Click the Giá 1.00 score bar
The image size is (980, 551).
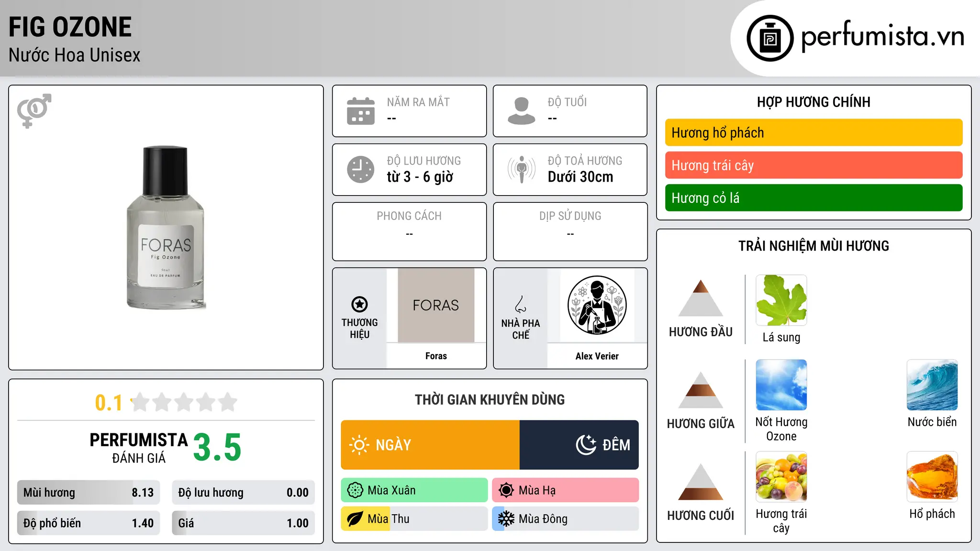(x=243, y=523)
